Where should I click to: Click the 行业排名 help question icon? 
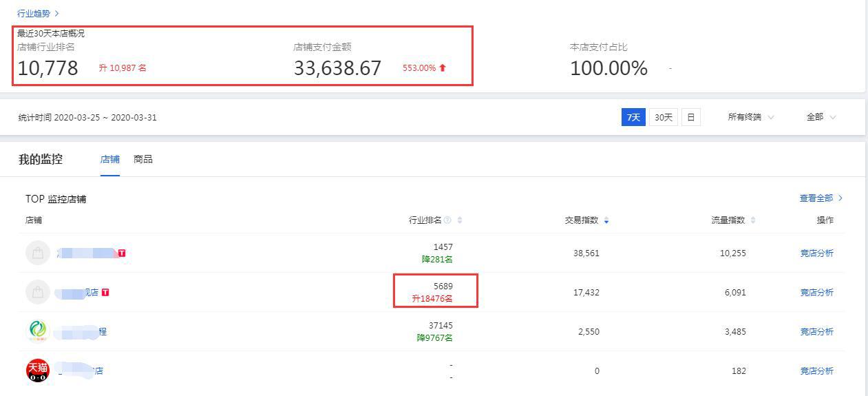[447, 220]
